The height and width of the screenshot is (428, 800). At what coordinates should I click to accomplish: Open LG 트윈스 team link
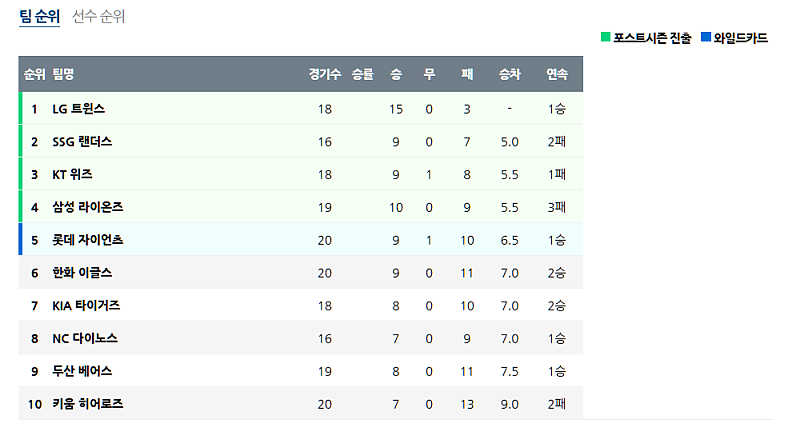coord(79,109)
